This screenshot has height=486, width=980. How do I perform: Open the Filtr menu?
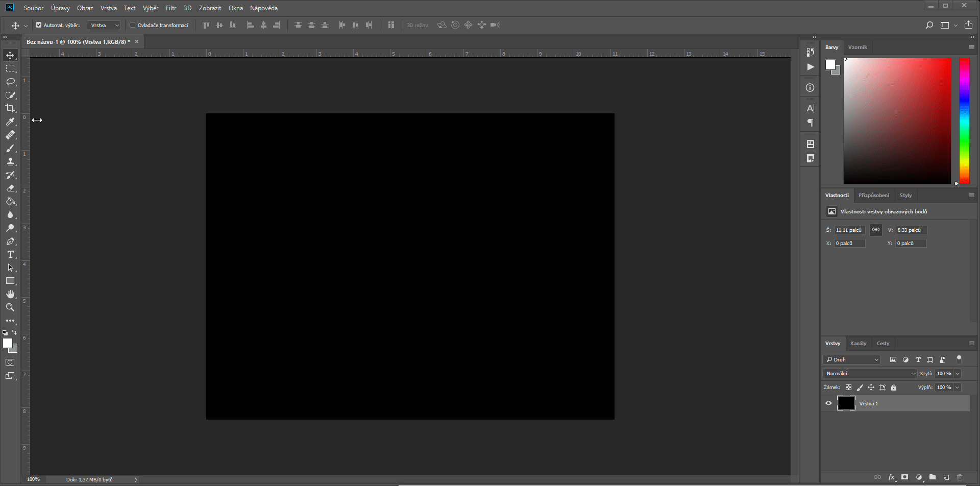pyautogui.click(x=170, y=8)
